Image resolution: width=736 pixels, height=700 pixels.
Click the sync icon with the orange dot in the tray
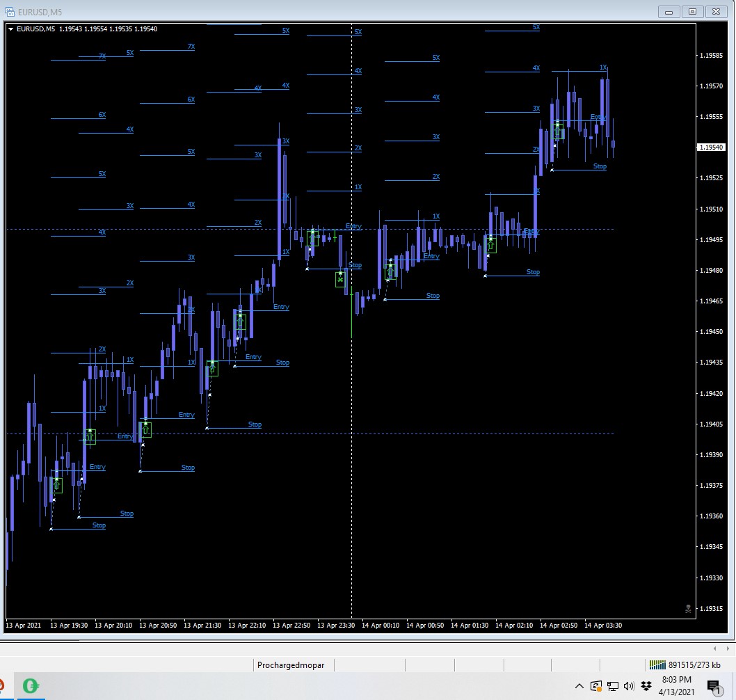click(596, 686)
